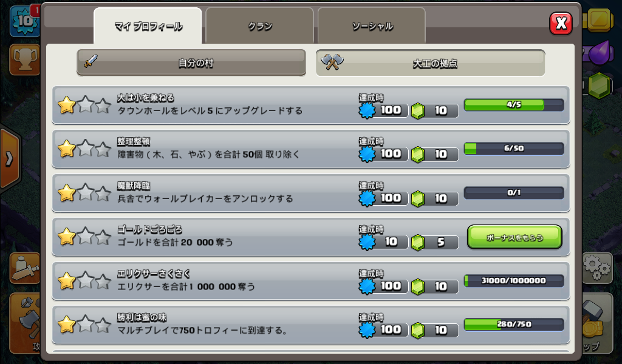Close the profile window with red X
The image size is (622, 364).
[561, 24]
